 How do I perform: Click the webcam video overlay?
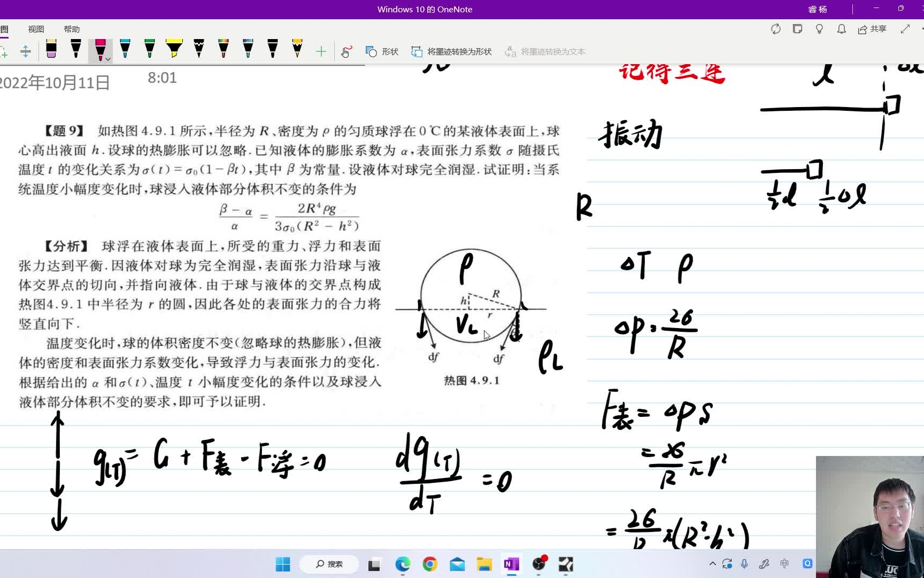[870, 517]
